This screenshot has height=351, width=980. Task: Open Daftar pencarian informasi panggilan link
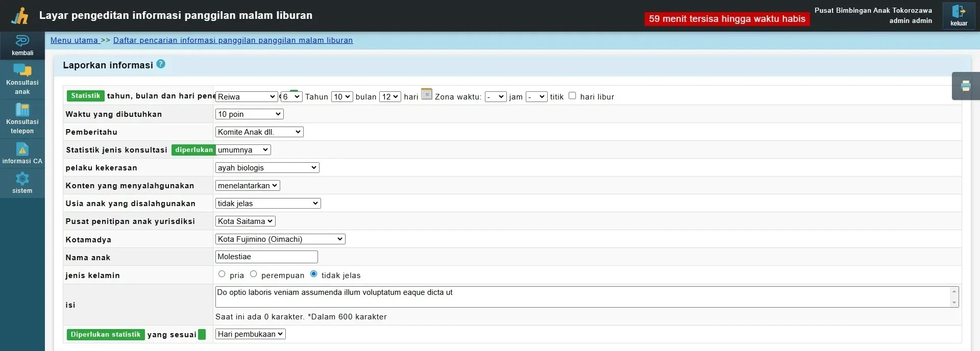[x=233, y=40]
